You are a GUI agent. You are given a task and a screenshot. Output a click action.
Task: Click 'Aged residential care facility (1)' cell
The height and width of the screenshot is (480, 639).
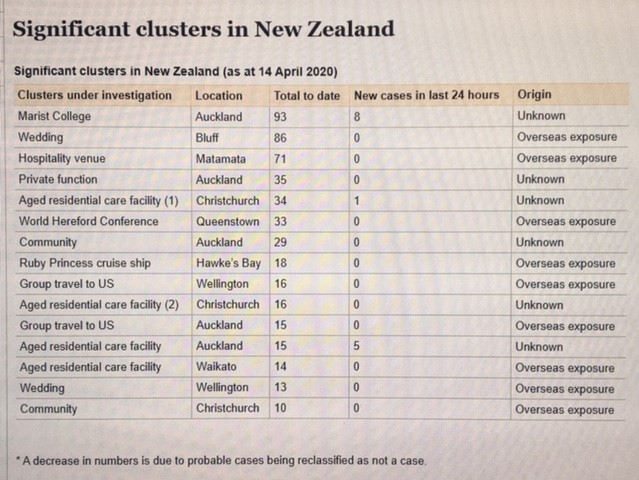pyautogui.click(x=98, y=200)
